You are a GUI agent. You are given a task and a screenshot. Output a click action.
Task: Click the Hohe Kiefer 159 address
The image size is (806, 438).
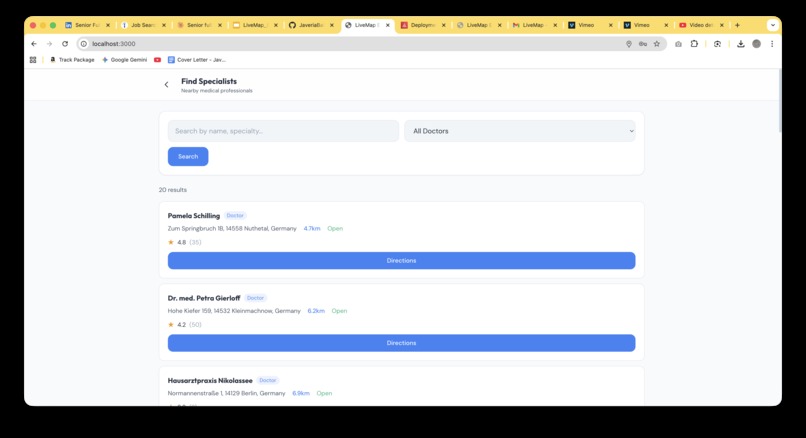pyautogui.click(x=234, y=311)
